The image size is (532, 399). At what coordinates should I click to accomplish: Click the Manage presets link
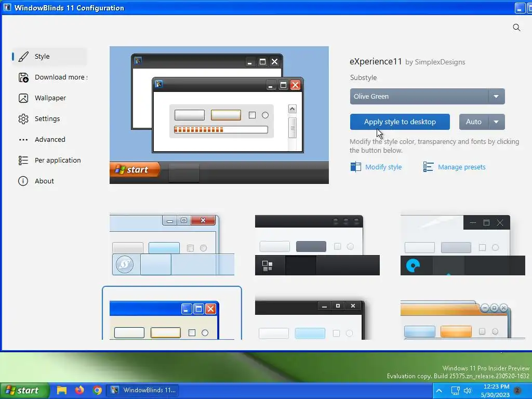[461, 167]
